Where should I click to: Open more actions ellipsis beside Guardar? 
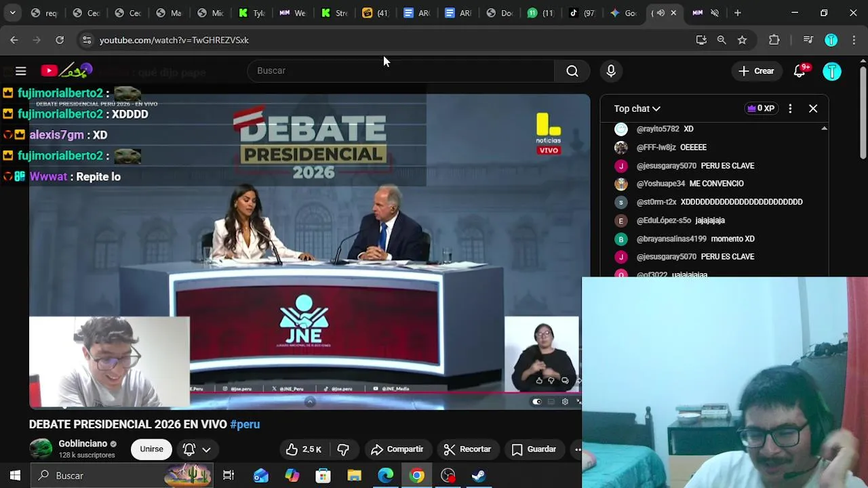pos(577,449)
